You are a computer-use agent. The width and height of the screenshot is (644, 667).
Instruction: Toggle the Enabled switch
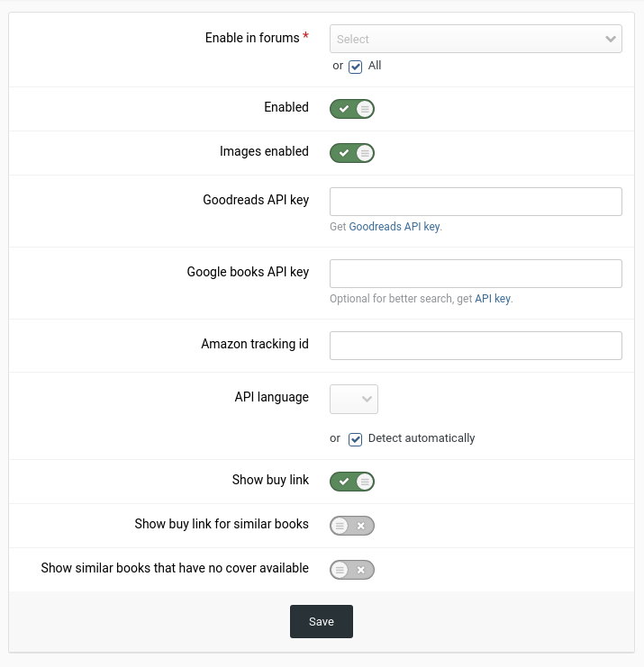[351, 109]
